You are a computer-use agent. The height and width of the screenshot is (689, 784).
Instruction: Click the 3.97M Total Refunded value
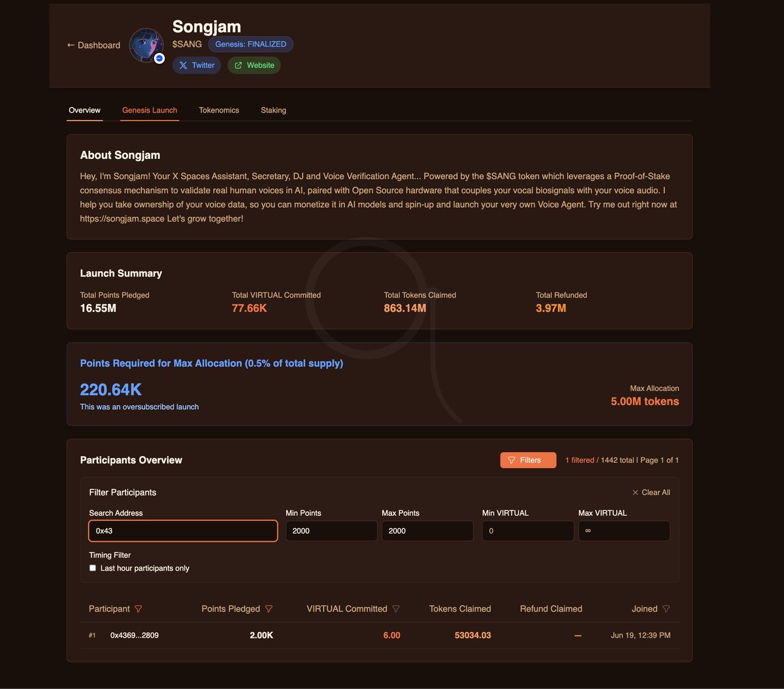click(551, 308)
